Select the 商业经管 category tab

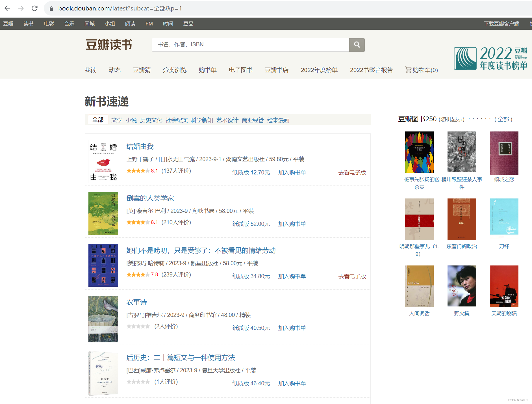pyautogui.click(x=253, y=120)
